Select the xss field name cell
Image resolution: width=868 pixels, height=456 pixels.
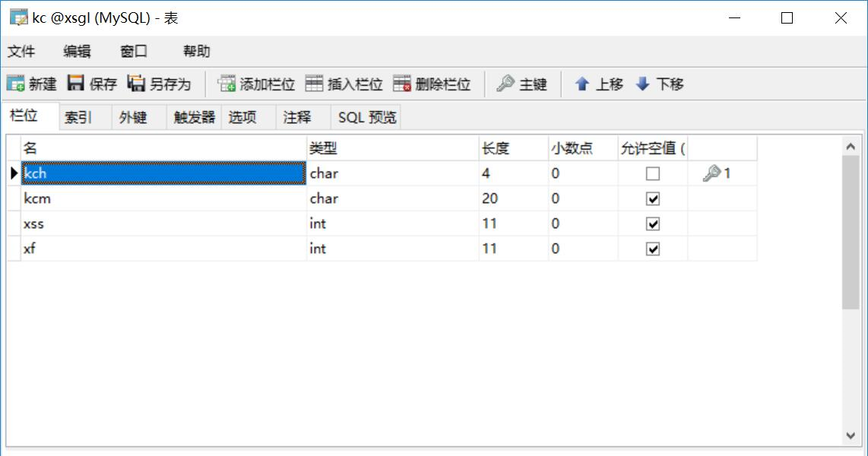[164, 223]
